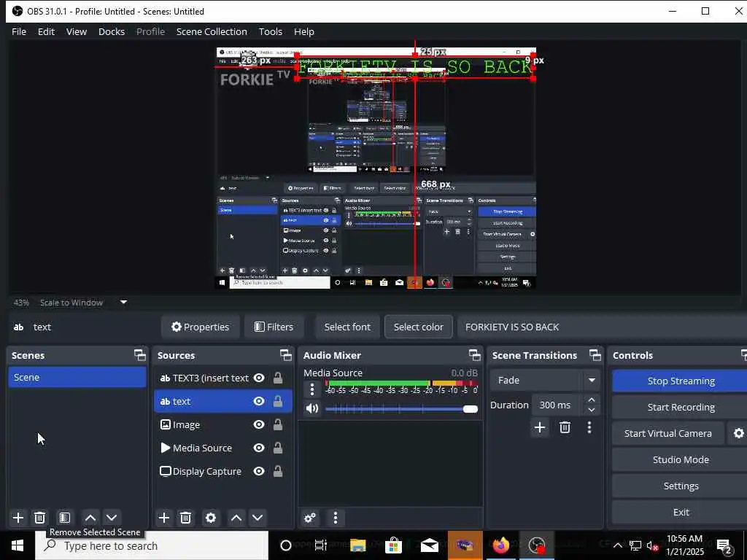Hide TEXT3 source with eye icon
This screenshot has height=560, width=747.
[x=259, y=378]
